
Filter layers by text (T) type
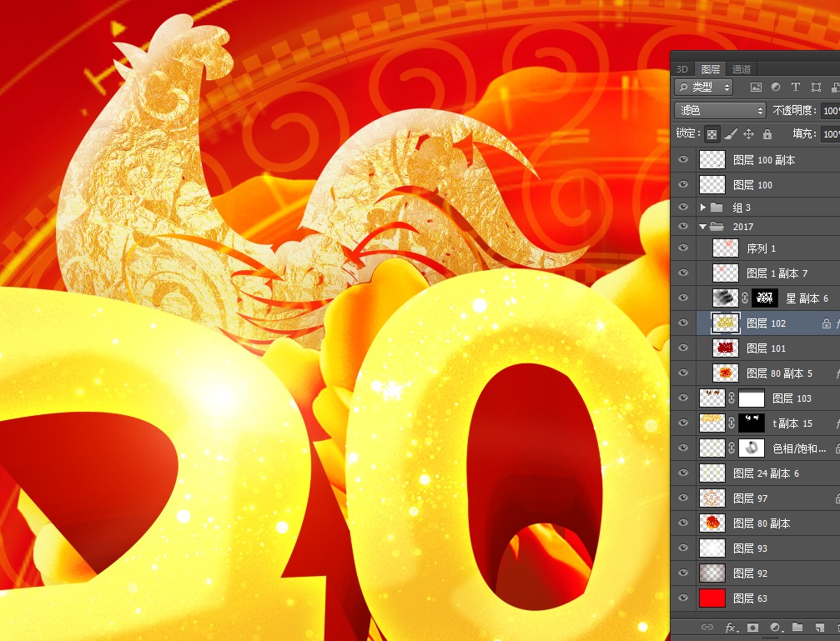point(796,88)
